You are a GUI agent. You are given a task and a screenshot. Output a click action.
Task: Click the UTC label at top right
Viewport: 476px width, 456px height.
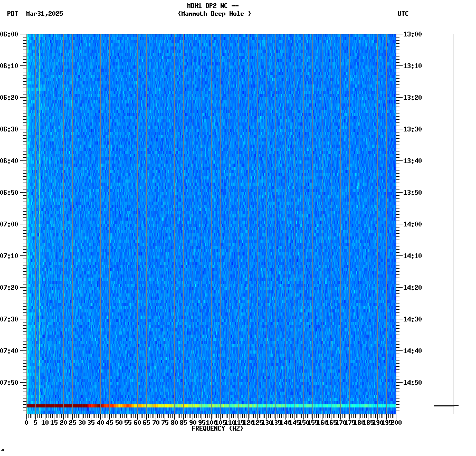pyautogui.click(x=403, y=14)
